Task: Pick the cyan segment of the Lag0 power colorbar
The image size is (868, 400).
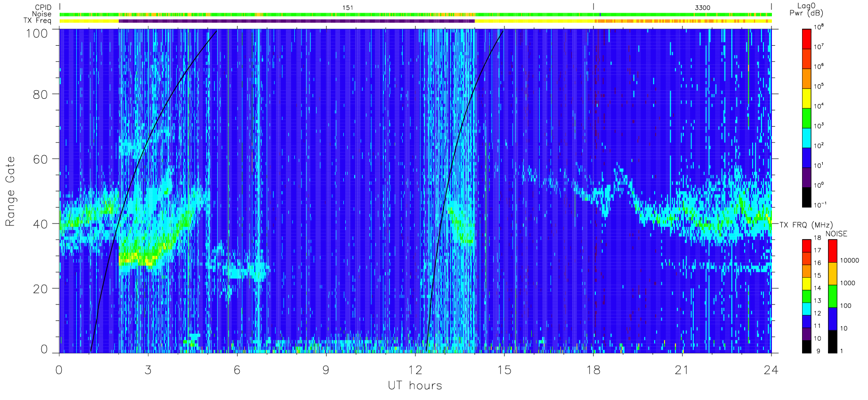Action: [806, 138]
